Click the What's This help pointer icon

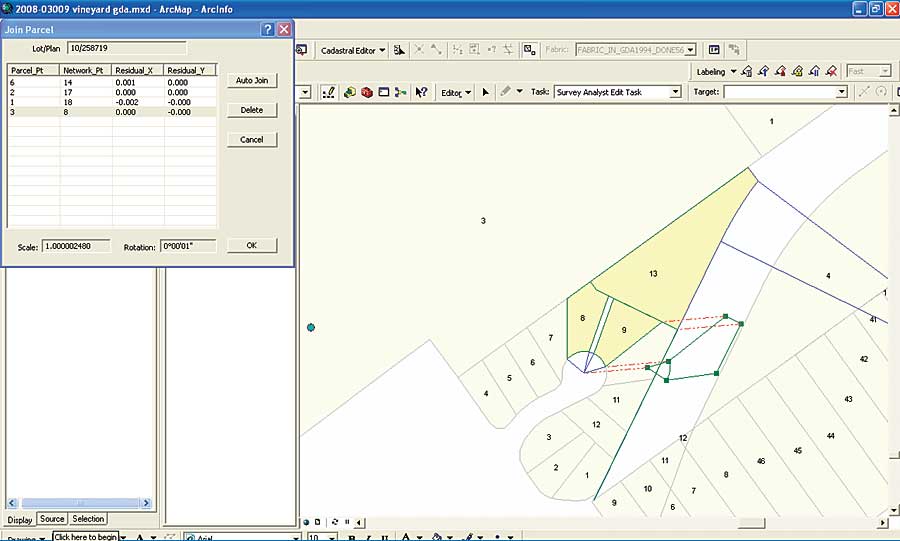click(421, 92)
